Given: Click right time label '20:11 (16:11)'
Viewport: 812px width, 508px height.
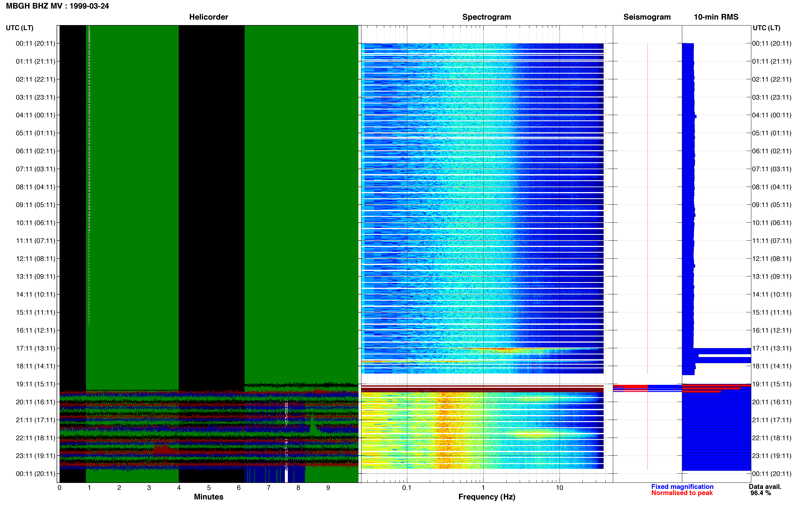Looking at the screenshot, I should coord(772,402).
